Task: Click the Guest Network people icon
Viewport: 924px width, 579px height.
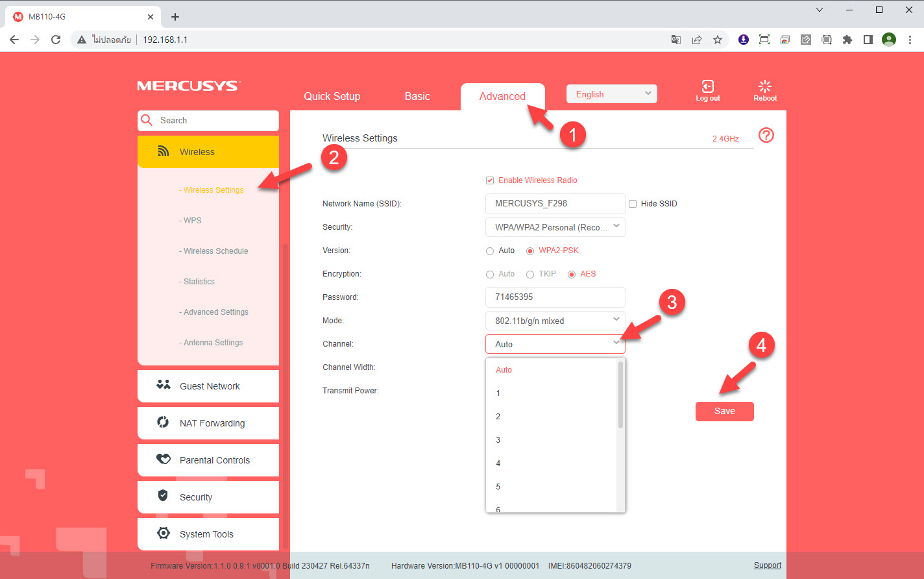Action: click(164, 385)
